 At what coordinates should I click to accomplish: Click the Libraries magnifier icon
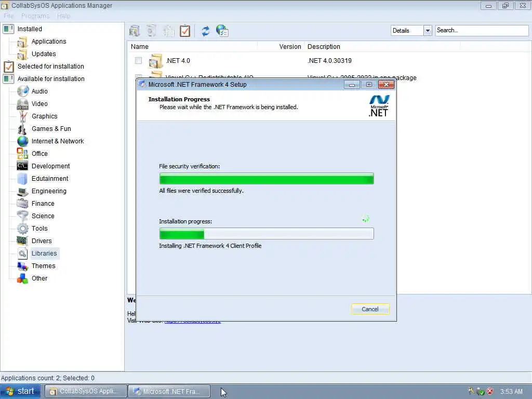(23, 254)
